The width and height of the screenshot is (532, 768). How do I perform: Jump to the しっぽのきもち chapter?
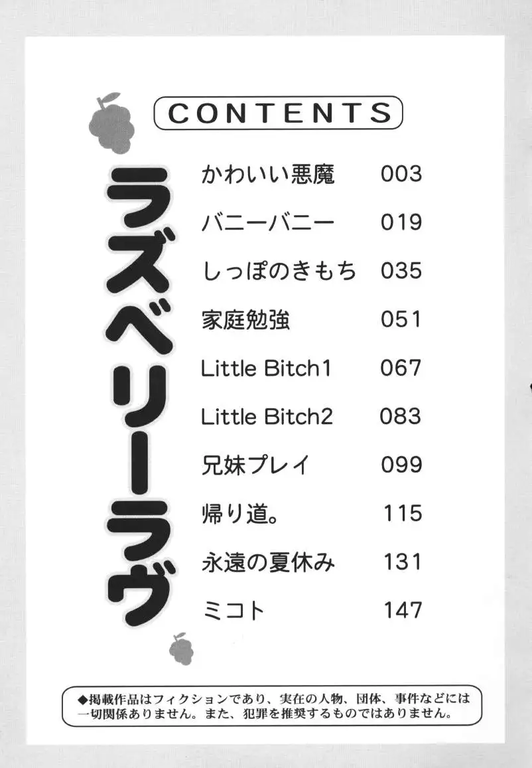point(279,271)
